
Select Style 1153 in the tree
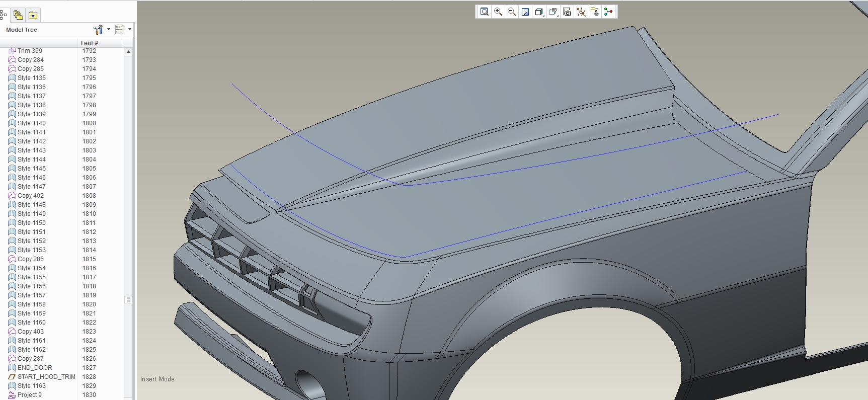(32, 250)
